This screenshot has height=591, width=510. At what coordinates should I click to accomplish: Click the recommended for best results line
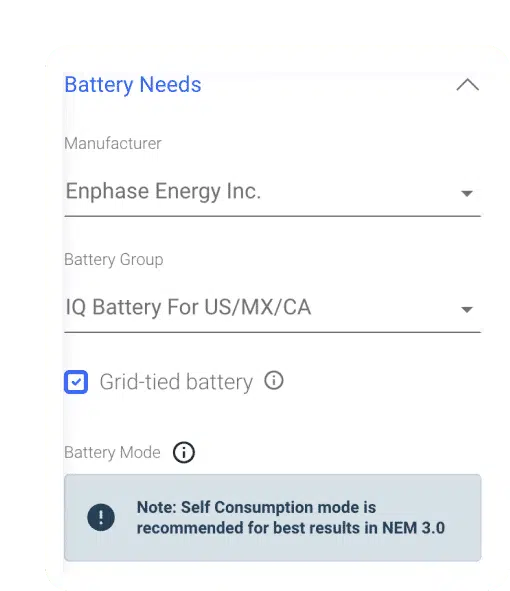click(x=291, y=528)
